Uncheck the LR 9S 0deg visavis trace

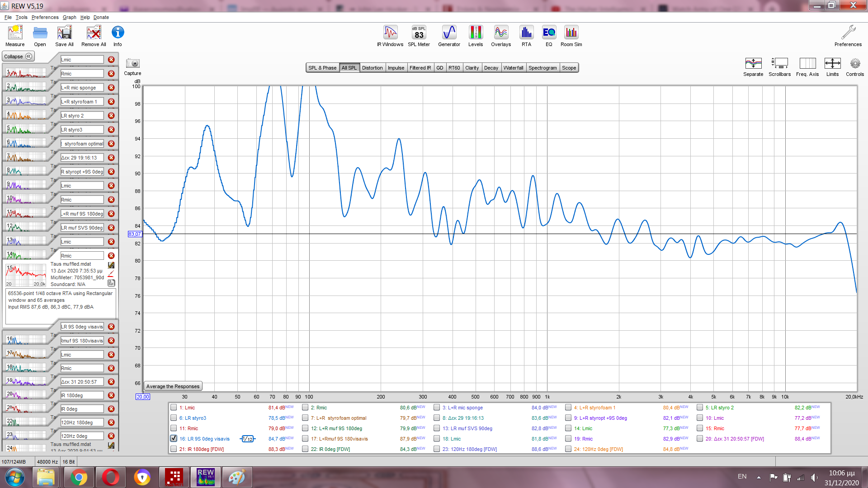174,438
